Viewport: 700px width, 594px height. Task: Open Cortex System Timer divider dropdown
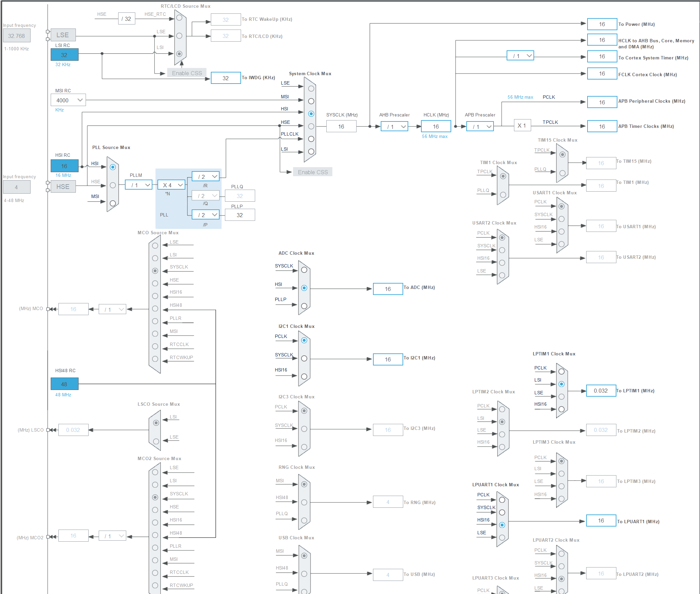(x=520, y=56)
